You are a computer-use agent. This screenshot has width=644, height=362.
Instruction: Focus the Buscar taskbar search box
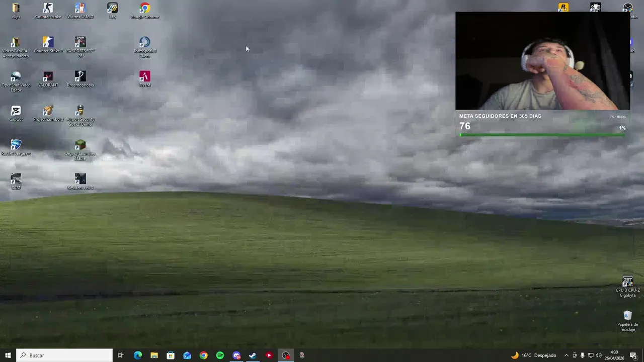coord(64,355)
